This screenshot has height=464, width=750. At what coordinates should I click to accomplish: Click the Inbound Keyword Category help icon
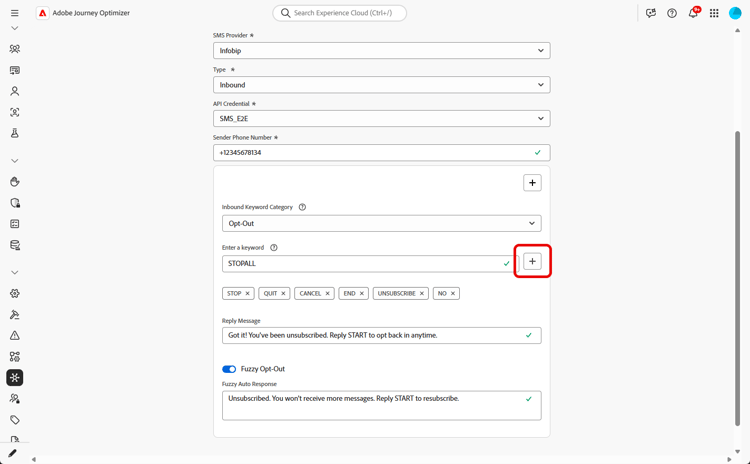click(302, 207)
